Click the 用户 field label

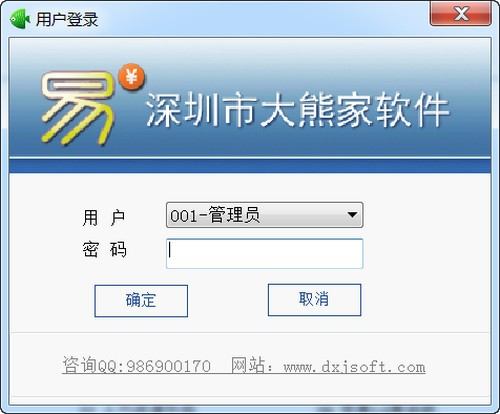point(104,218)
